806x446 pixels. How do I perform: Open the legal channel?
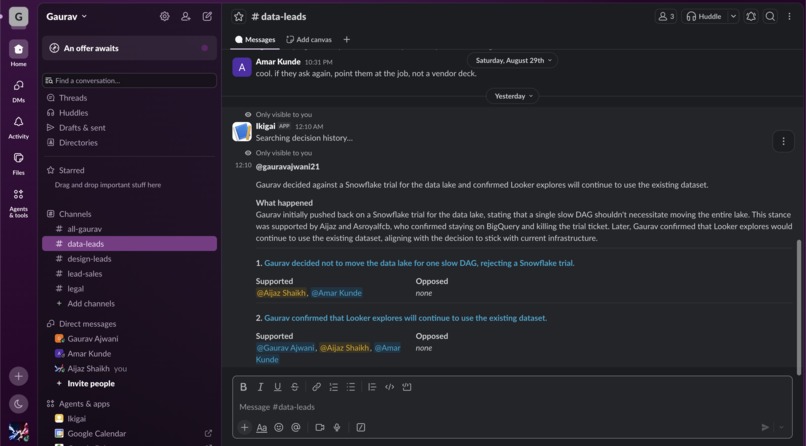130,288
